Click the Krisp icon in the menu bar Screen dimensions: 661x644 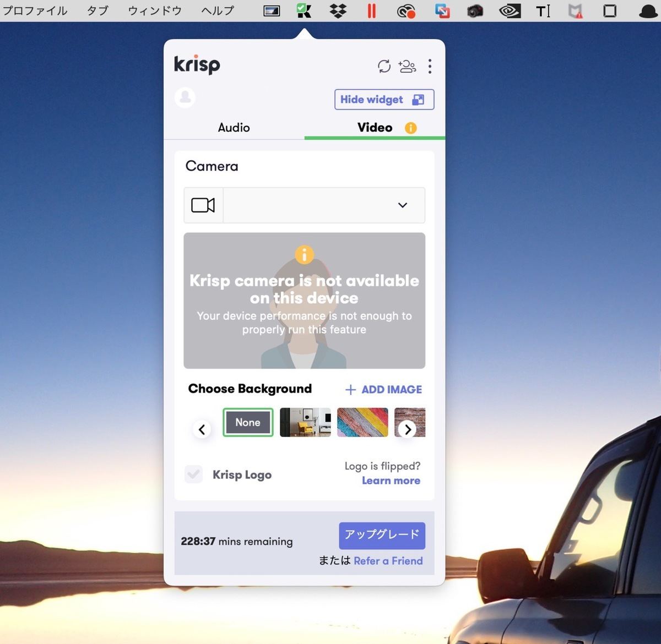[304, 10]
